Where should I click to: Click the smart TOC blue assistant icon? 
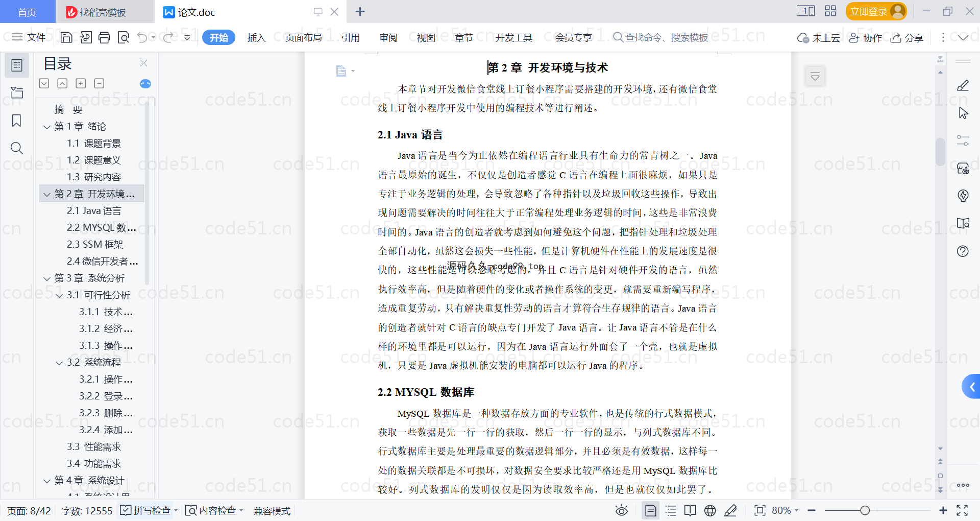tap(145, 84)
